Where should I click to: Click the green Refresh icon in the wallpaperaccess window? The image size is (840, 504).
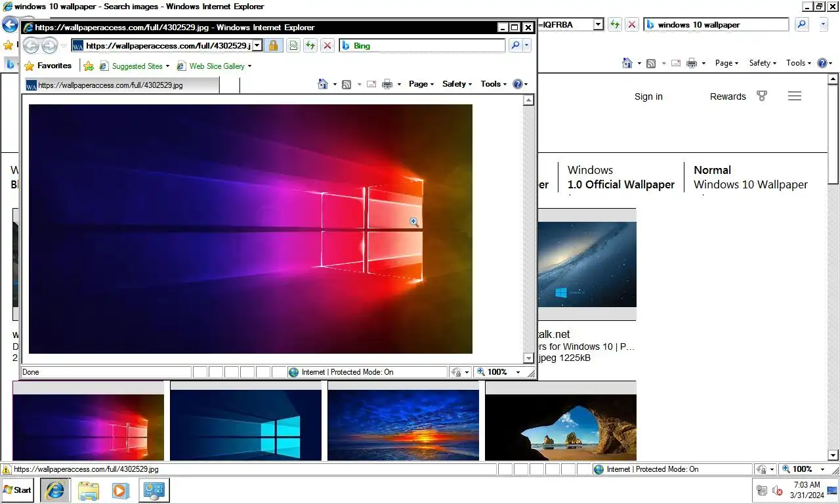310,45
